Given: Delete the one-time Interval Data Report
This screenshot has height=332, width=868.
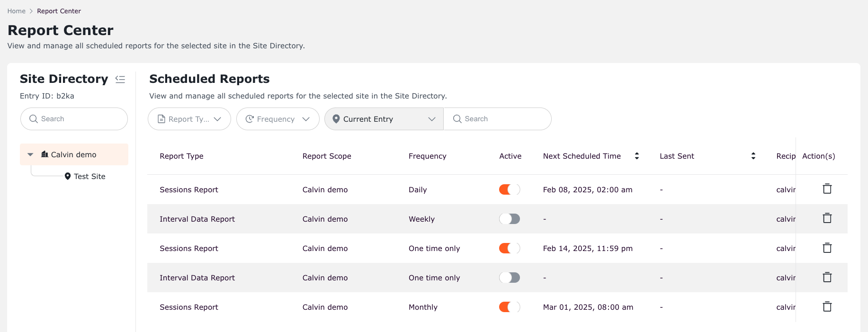Looking at the screenshot, I should pyautogui.click(x=827, y=278).
